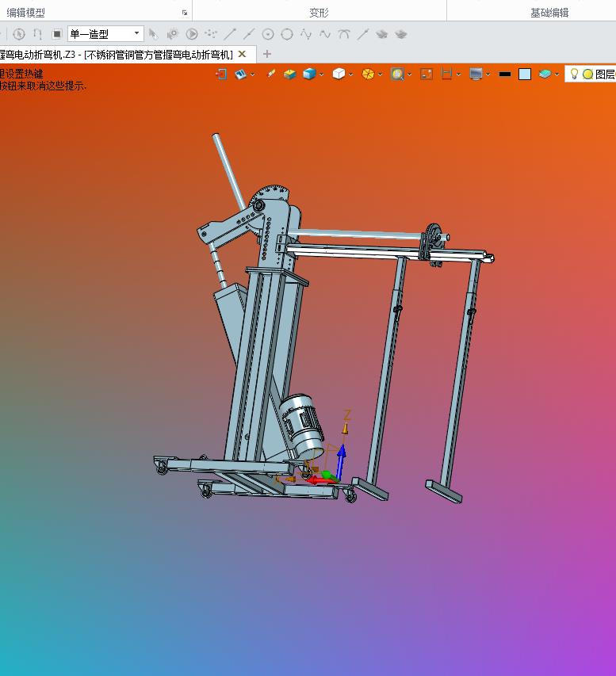The width and height of the screenshot is (616, 676).
Task: Click the scattered points toolbar icon
Action: click(211, 33)
